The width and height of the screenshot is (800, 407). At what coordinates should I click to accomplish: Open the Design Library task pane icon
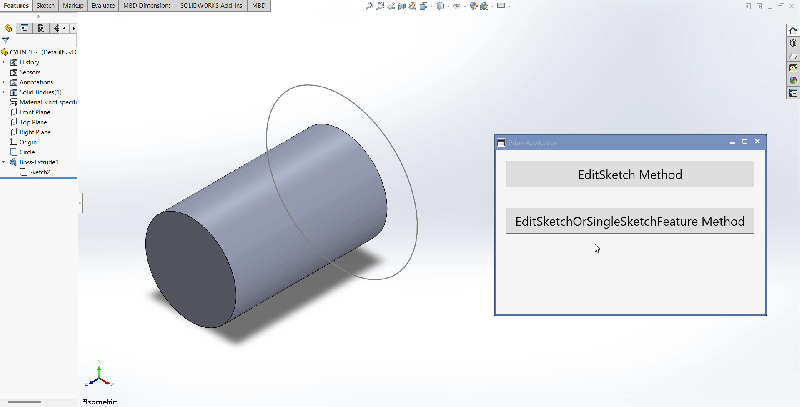(x=793, y=43)
